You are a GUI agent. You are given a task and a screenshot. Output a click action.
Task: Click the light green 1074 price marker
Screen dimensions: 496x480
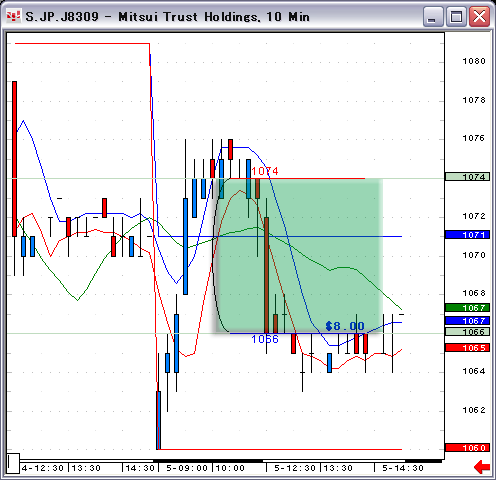(467, 177)
